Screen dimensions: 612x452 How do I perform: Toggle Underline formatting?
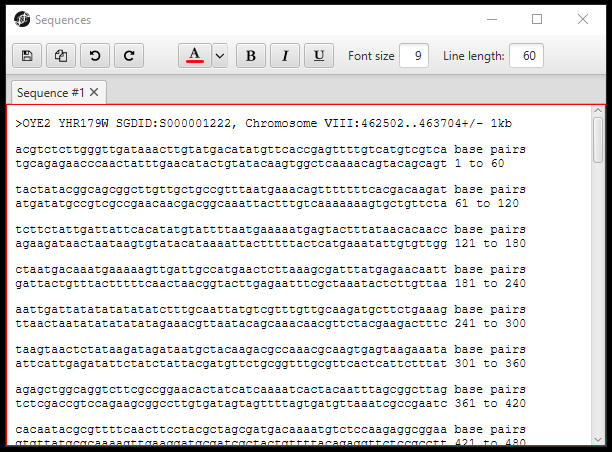click(x=319, y=56)
